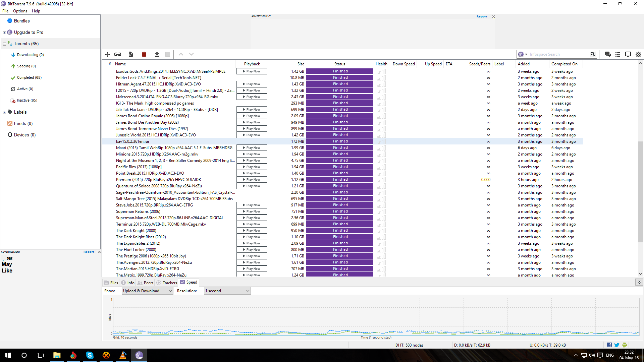644x362 pixels.
Task: Play Now for Pacific Rim (2013)
Action: coord(252,167)
